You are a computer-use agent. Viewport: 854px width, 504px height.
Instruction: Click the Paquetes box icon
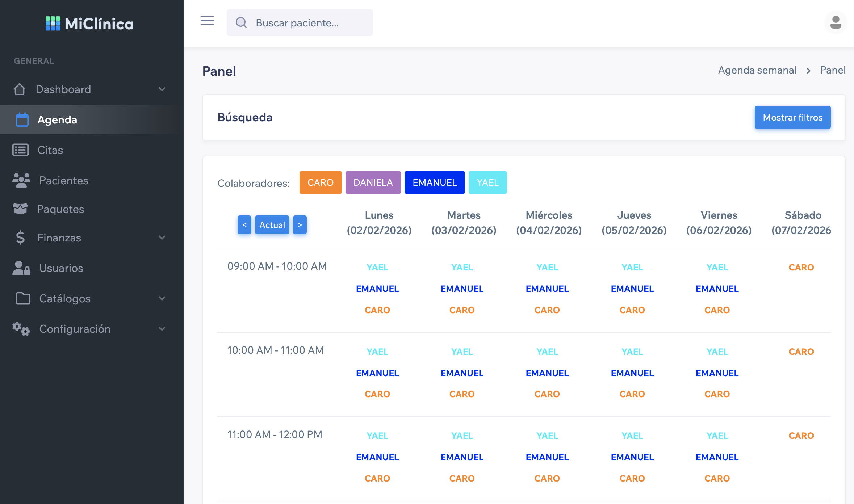[x=20, y=209]
